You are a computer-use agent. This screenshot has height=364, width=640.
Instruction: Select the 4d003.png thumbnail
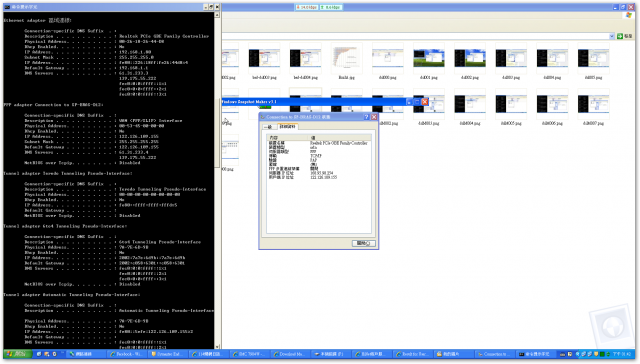(x=511, y=59)
